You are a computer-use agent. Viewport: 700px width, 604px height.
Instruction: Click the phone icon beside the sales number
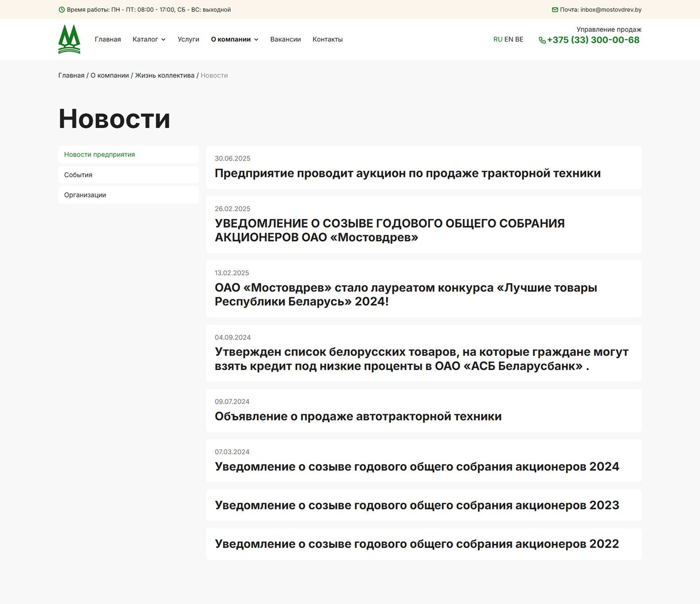point(542,40)
